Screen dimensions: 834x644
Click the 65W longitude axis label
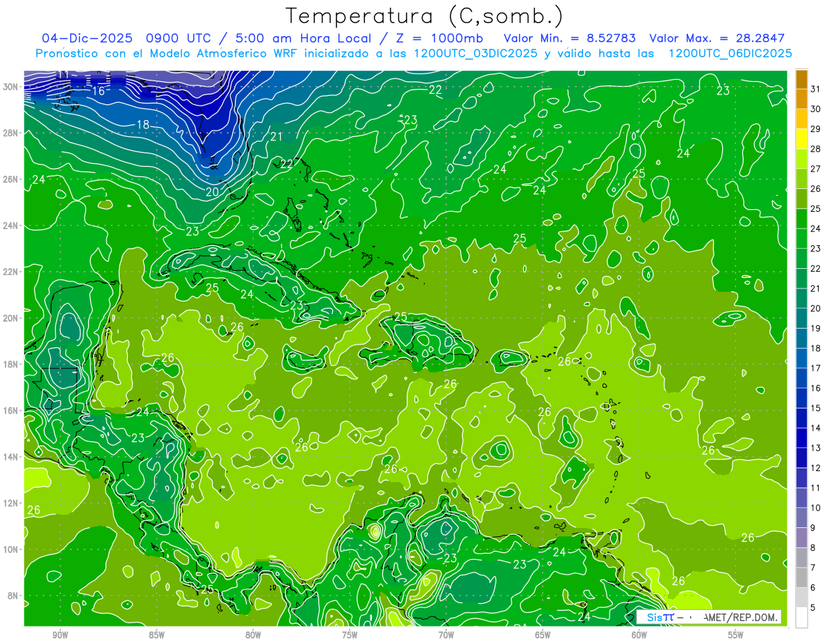tap(543, 636)
